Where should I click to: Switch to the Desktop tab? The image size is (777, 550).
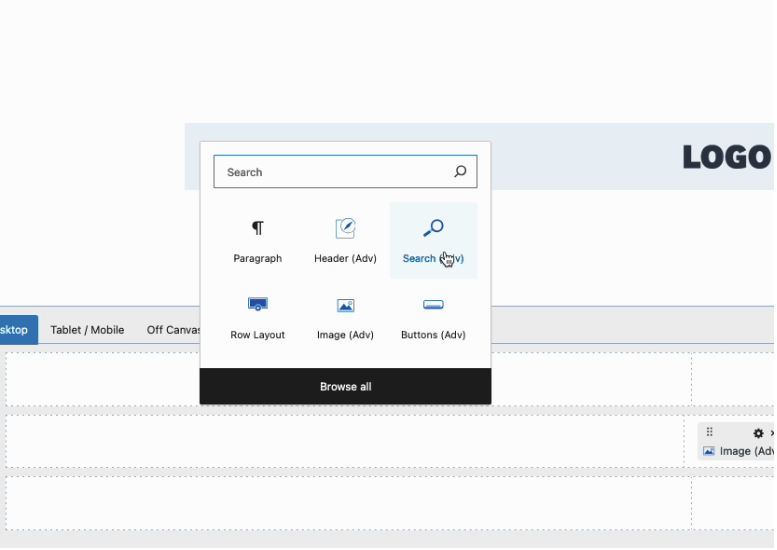pos(16,330)
